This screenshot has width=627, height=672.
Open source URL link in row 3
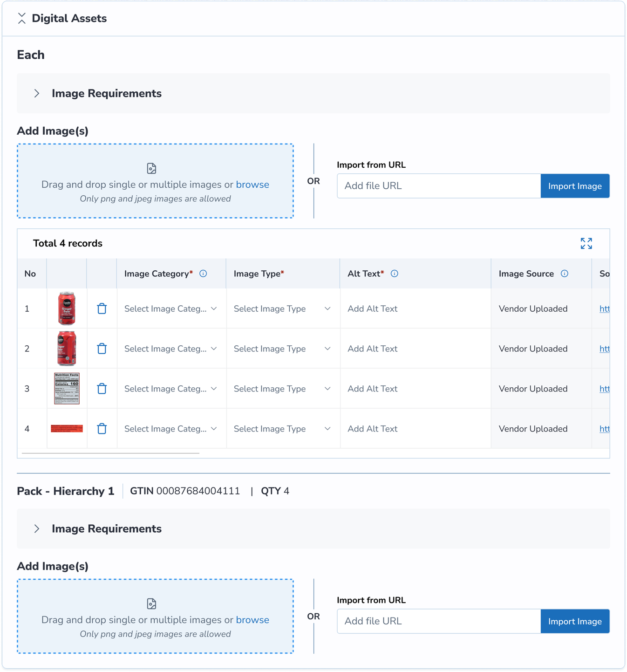(605, 389)
